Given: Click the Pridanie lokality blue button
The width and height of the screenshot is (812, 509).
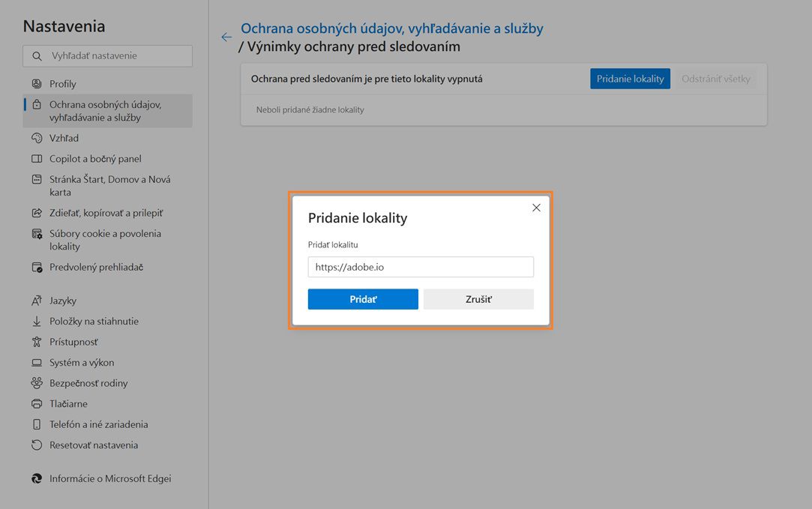Looking at the screenshot, I should 630,78.
